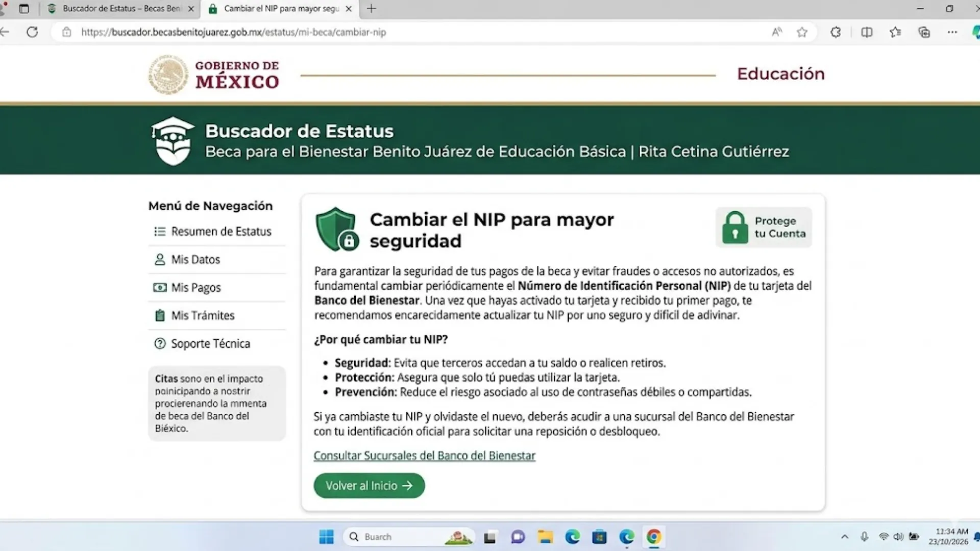Close the Cambiar el NIP tab
The image size is (980, 551).
(x=349, y=9)
